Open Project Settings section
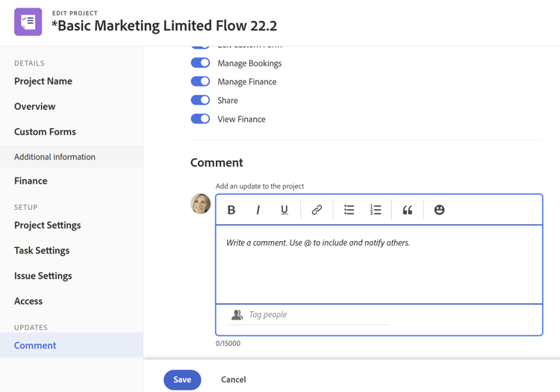 (47, 225)
